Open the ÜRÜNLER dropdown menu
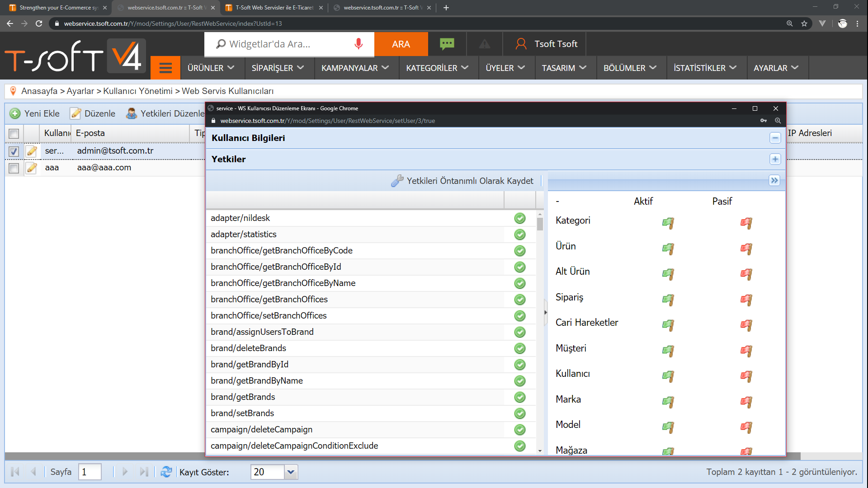This screenshot has width=868, height=488. point(211,68)
